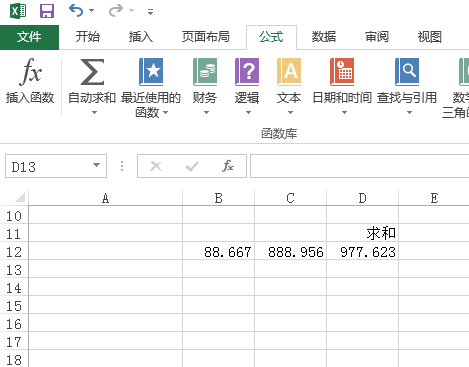Select column B header
This screenshot has width=469, height=367.
[x=219, y=198]
